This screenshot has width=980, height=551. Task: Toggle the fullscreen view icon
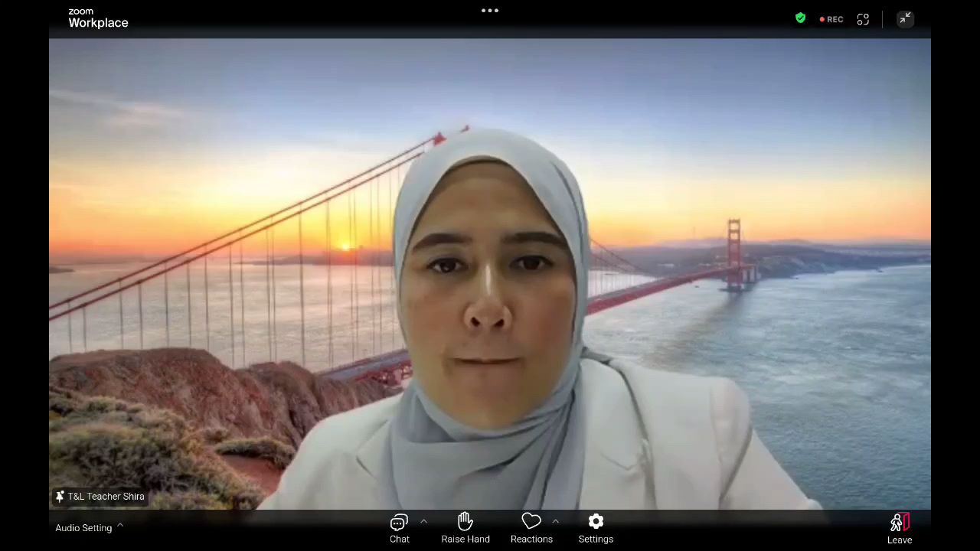coord(863,19)
